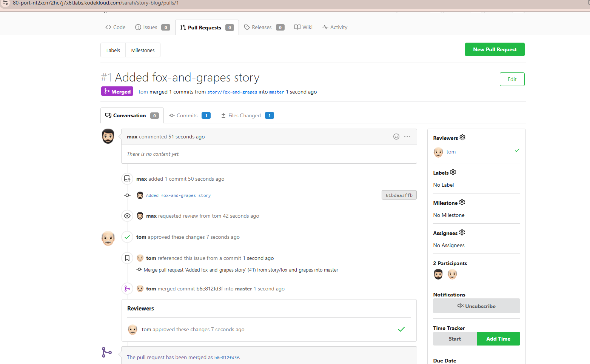This screenshot has height=364, width=590.
Task: Click the Milestones button
Action: click(143, 50)
